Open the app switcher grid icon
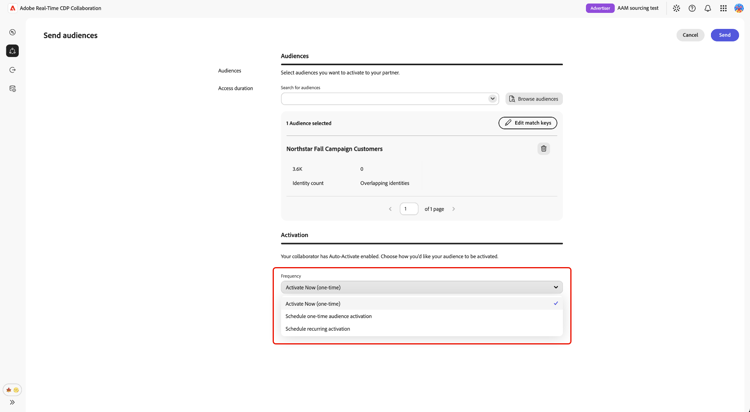 pos(723,8)
